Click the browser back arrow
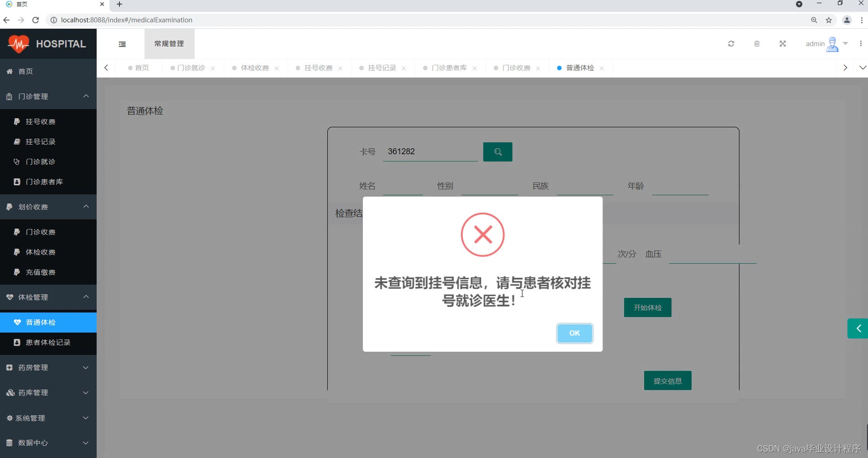The width and height of the screenshot is (868, 458). pyautogui.click(x=6, y=20)
